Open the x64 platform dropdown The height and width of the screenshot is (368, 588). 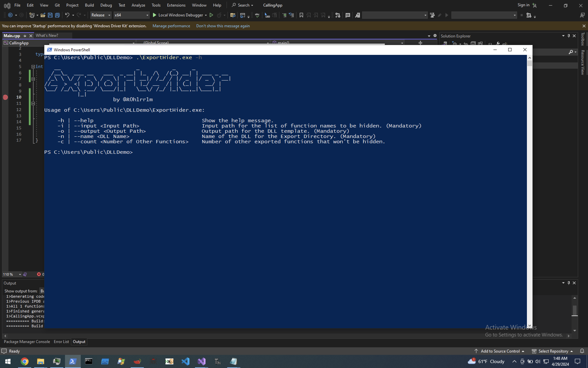click(131, 15)
